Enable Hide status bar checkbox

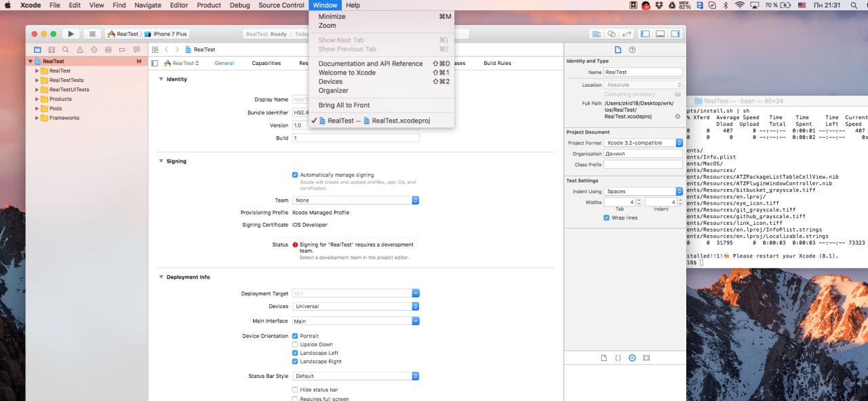tap(295, 389)
